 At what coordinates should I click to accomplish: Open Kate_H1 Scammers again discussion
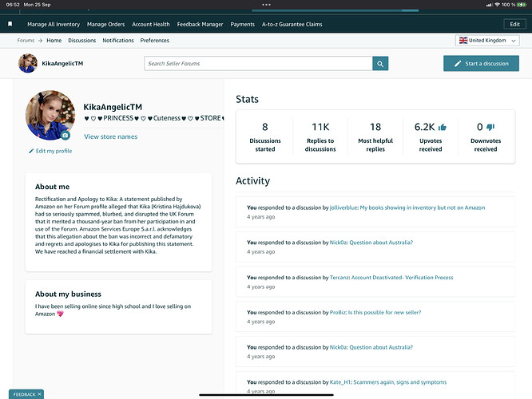(388, 382)
